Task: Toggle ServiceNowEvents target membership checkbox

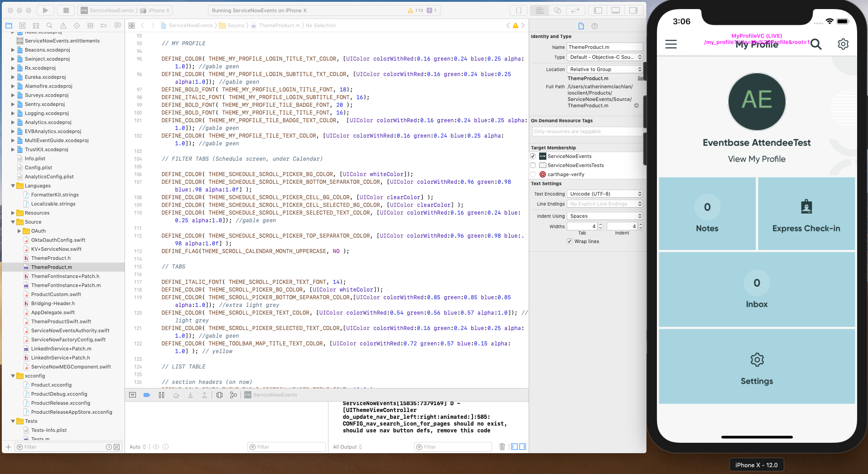Action: (533, 156)
